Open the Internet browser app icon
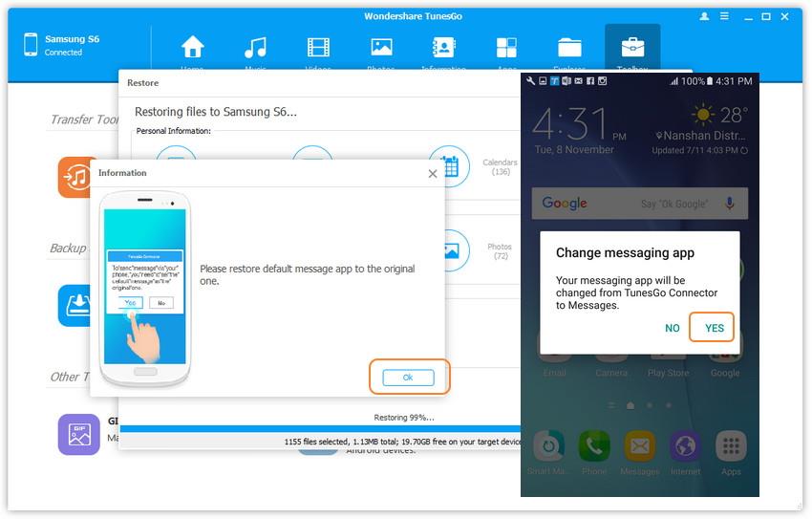The height and width of the screenshot is (519, 812). tap(685, 447)
